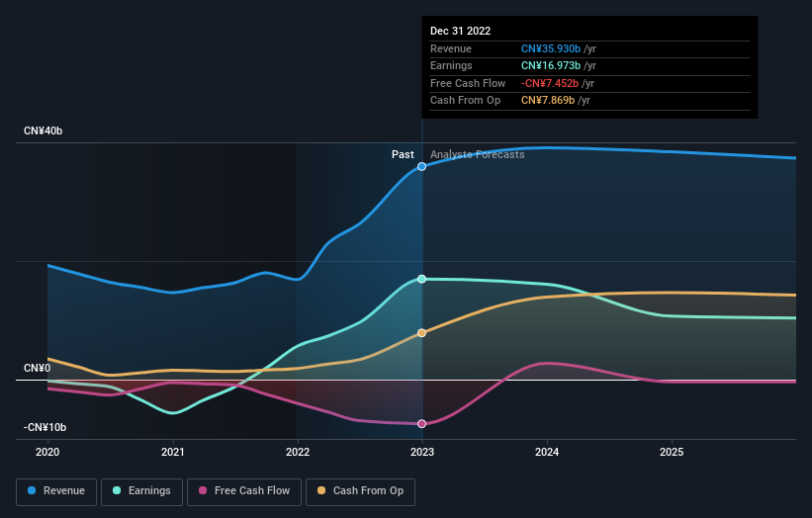This screenshot has width=812, height=518.
Task: Toggle the Free Cash Flow legend button
Action: 244,491
